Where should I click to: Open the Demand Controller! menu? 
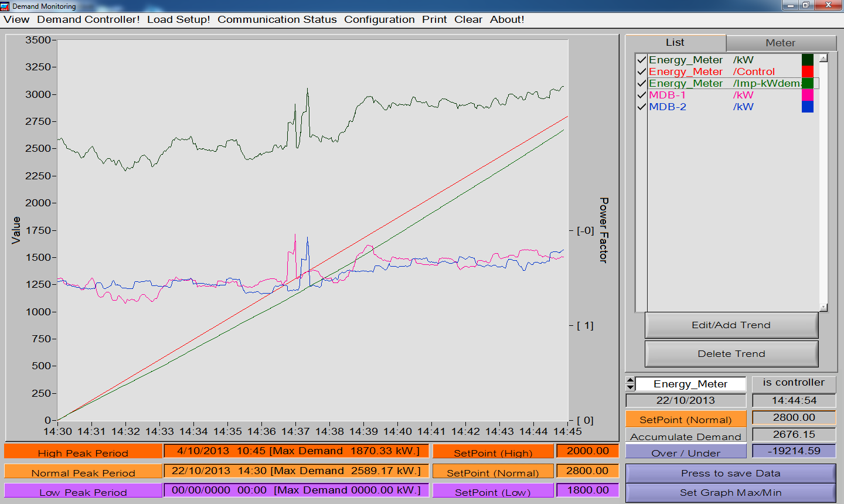tap(89, 19)
